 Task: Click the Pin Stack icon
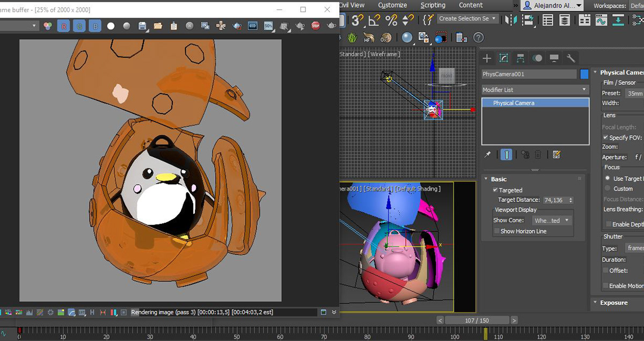point(487,155)
